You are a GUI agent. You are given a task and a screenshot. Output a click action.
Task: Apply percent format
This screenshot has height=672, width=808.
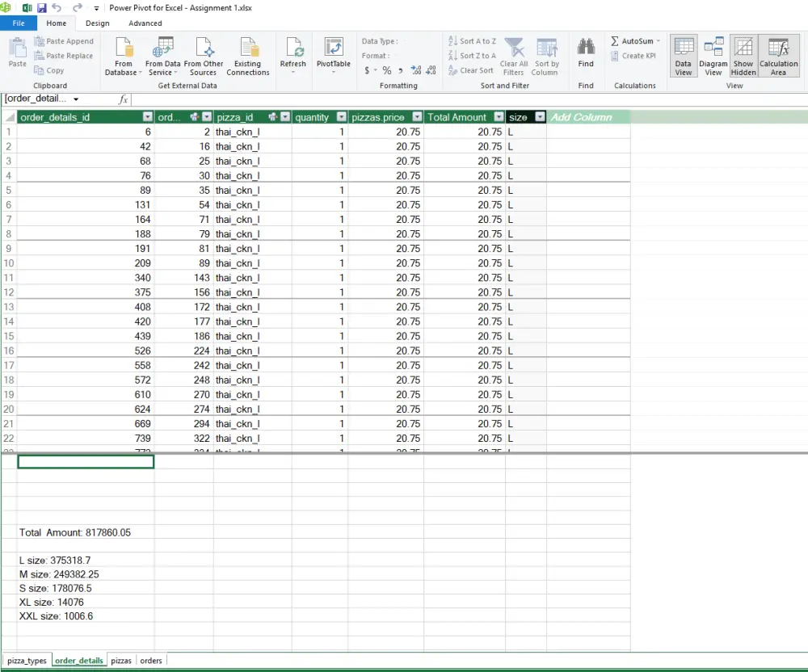click(x=387, y=70)
